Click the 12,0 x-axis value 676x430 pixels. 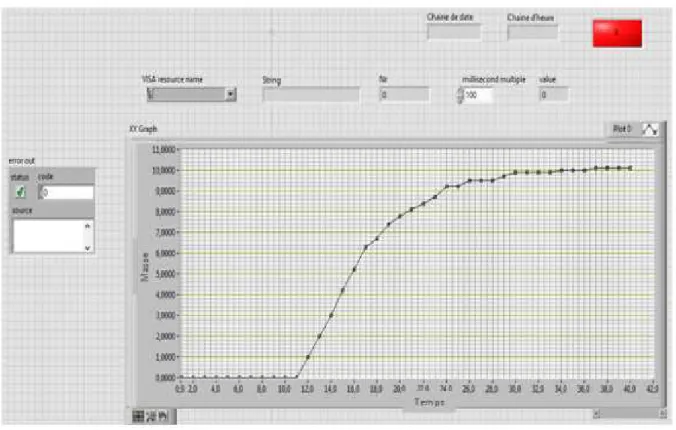[x=307, y=389]
